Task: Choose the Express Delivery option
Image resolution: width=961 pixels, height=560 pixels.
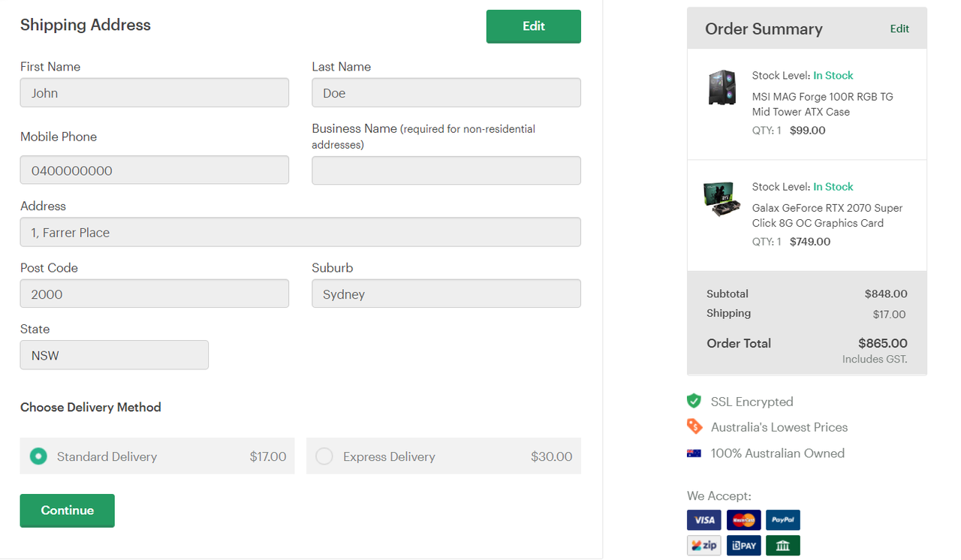Action: (x=324, y=456)
